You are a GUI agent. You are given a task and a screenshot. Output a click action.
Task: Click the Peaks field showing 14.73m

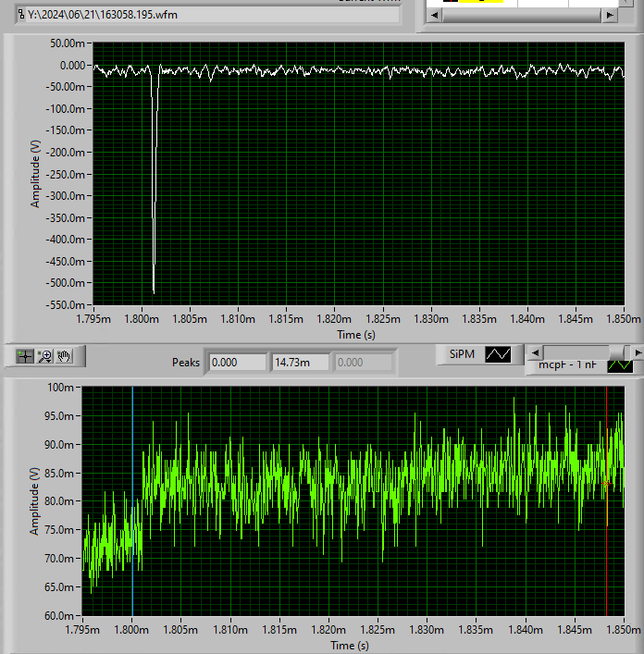point(299,363)
